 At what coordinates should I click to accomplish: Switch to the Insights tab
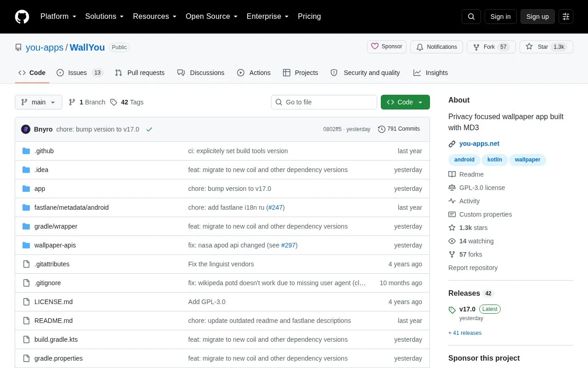tap(430, 73)
